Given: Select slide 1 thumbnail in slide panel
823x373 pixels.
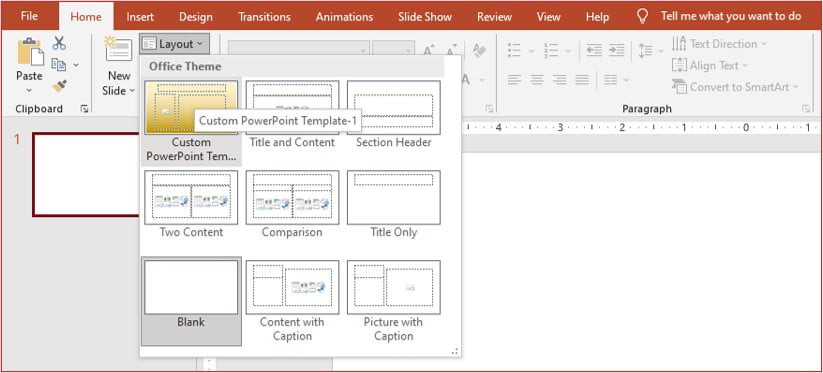Looking at the screenshot, I should 87,174.
